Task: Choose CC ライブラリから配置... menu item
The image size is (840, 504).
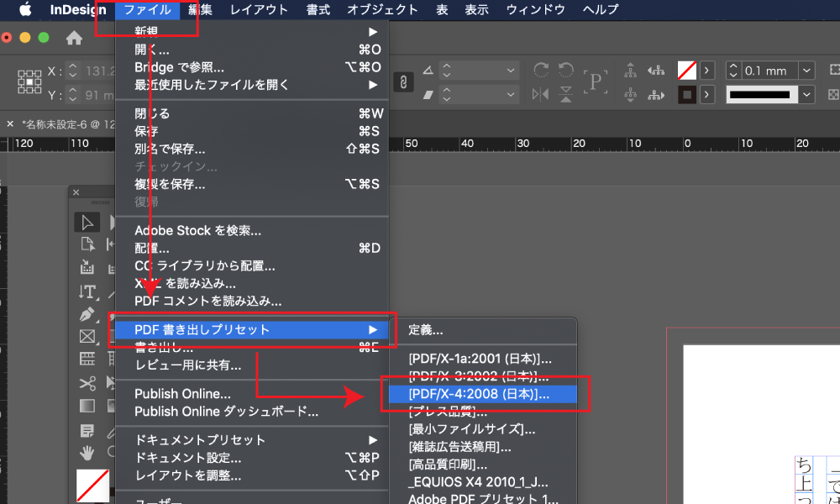Action: tap(252, 266)
